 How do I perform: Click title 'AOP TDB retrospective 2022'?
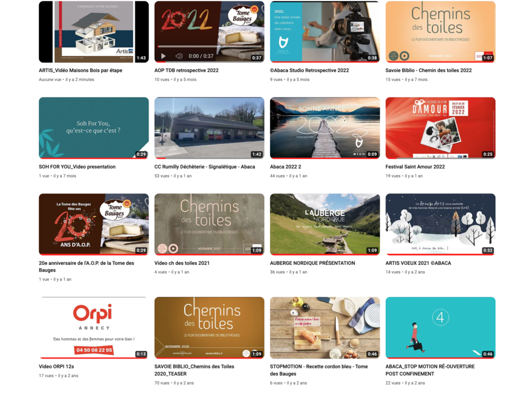[187, 70]
